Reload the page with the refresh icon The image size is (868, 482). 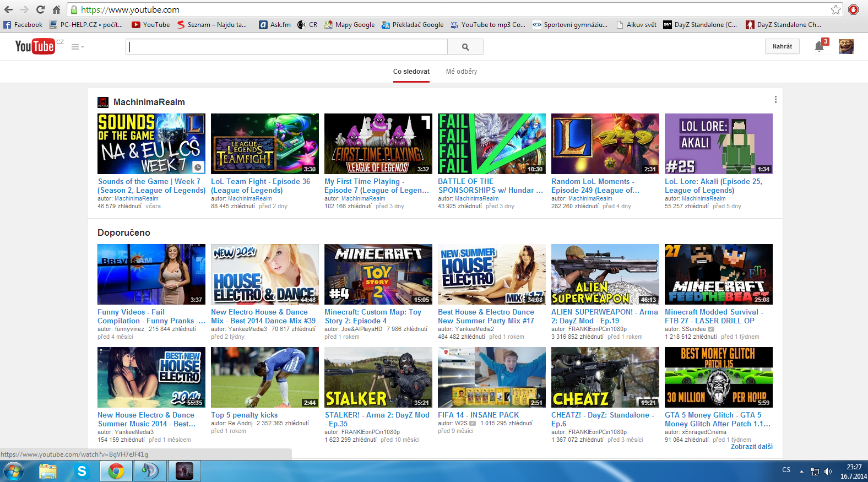point(40,9)
